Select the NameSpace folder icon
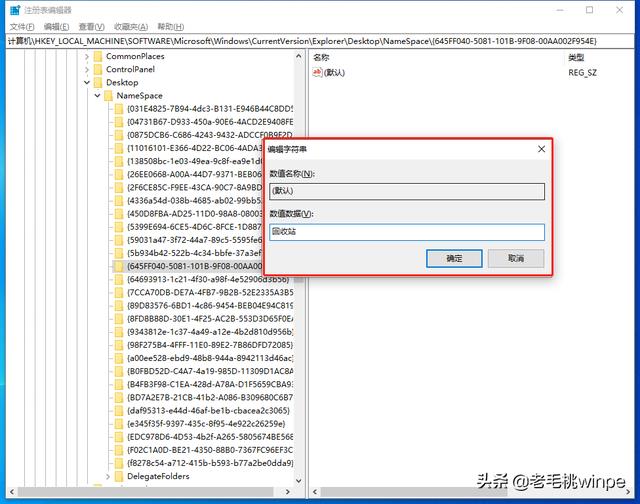The height and width of the screenshot is (504, 640). (109, 95)
